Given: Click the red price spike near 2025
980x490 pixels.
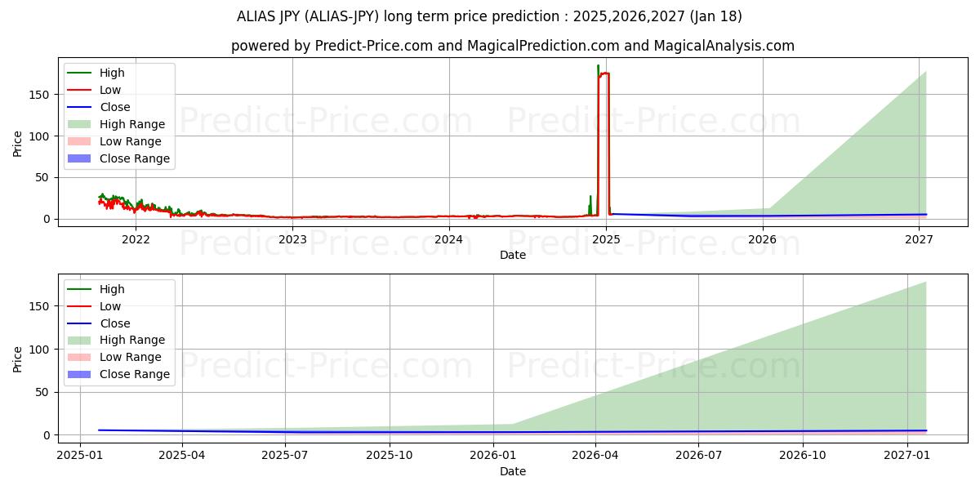Looking at the screenshot, I should pyautogui.click(x=604, y=73).
